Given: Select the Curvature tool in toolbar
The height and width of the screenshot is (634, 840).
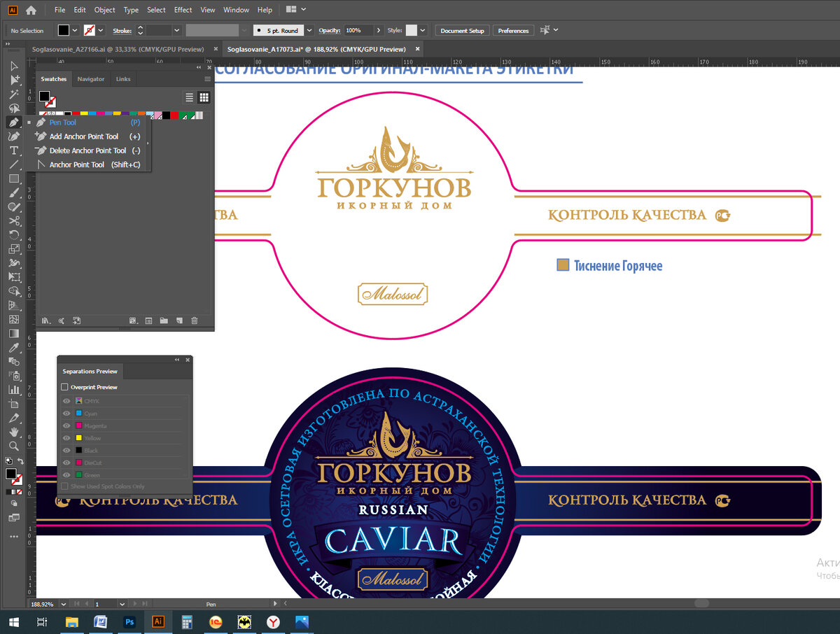Looking at the screenshot, I should pyautogui.click(x=13, y=136).
